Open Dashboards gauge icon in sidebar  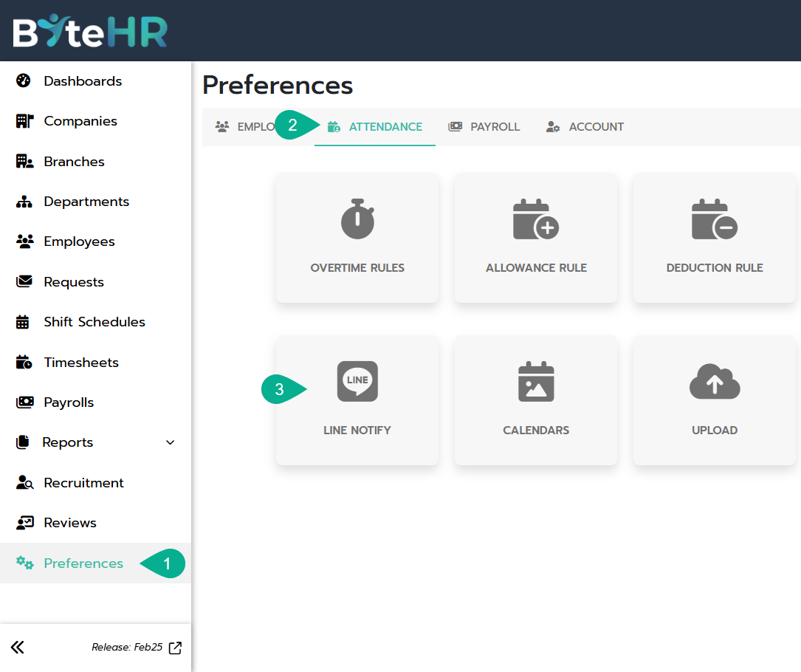(24, 80)
